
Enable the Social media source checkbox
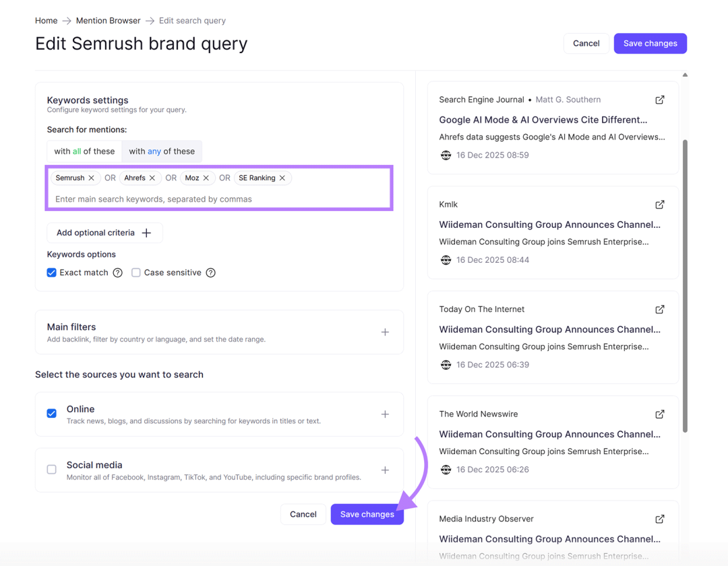(x=52, y=470)
